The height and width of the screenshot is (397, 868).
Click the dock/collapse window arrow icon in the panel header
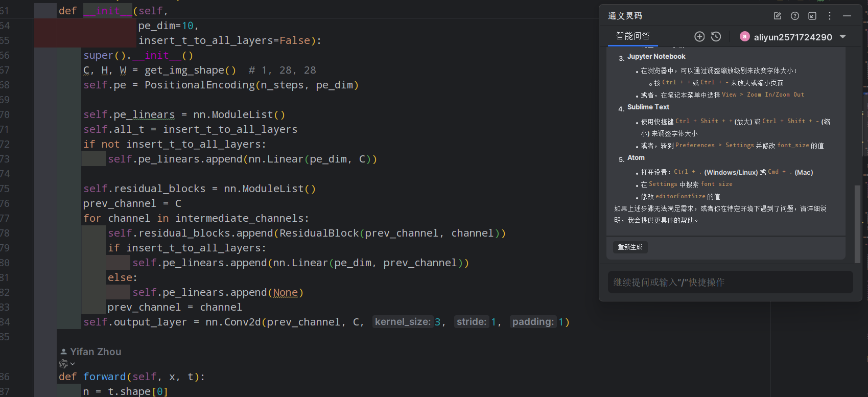point(812,16)
